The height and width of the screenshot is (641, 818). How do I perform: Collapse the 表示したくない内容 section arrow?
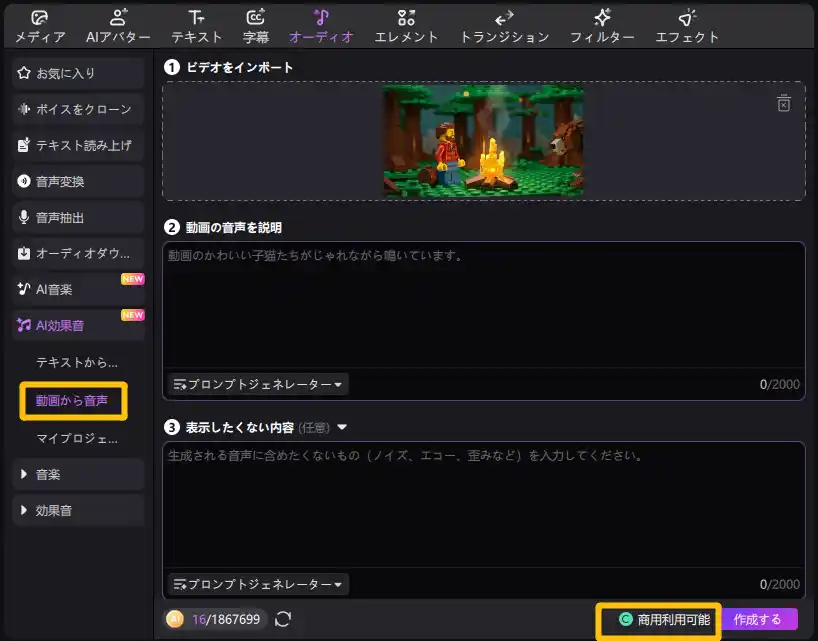tap(342, 427)
